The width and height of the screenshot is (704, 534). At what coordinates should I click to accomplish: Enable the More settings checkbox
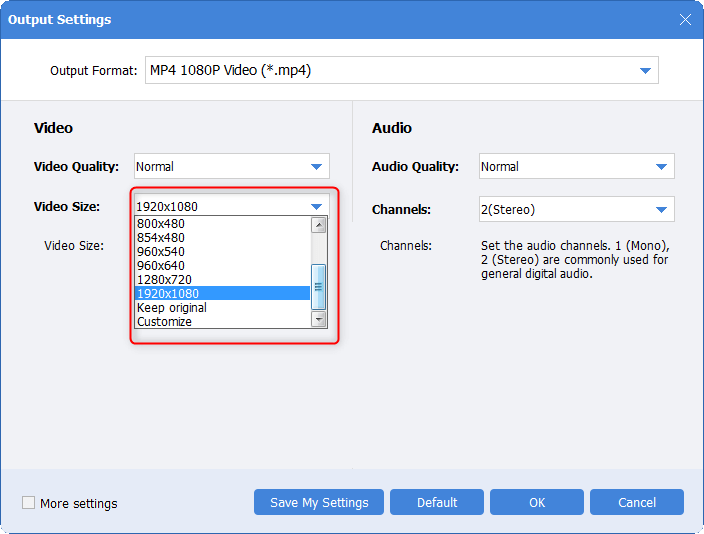[x=29, y=503]
